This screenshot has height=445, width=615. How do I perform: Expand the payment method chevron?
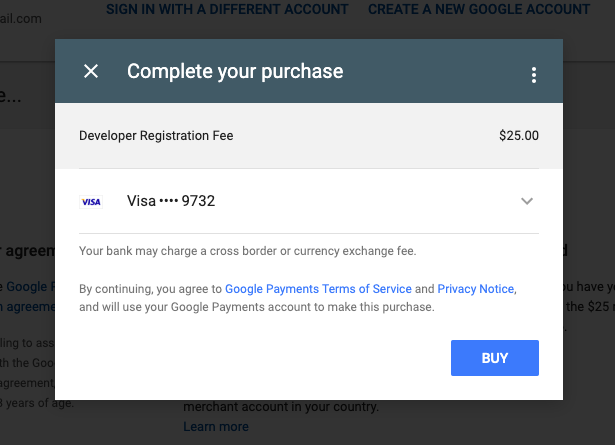(x=527, y=201)
